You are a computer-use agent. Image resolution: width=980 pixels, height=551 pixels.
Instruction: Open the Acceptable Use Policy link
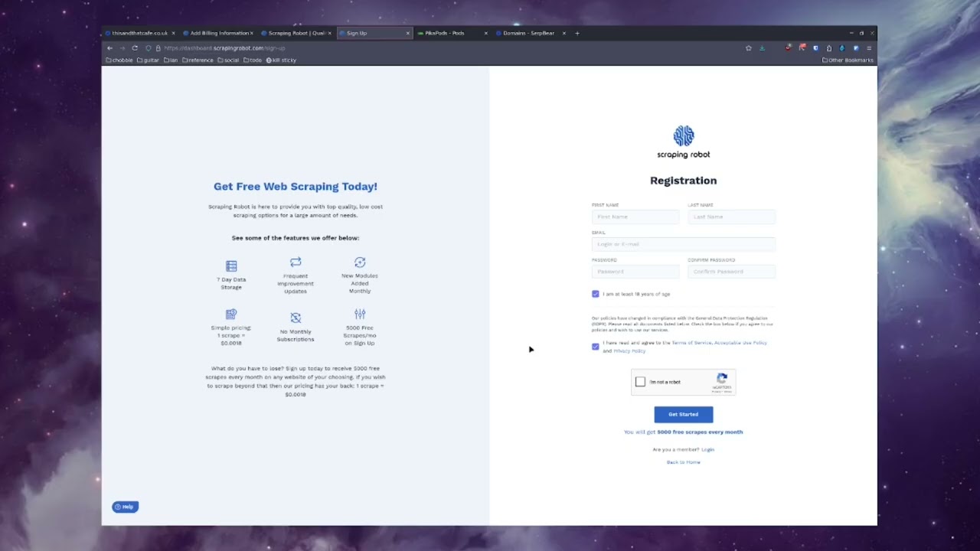coord(740,343)
